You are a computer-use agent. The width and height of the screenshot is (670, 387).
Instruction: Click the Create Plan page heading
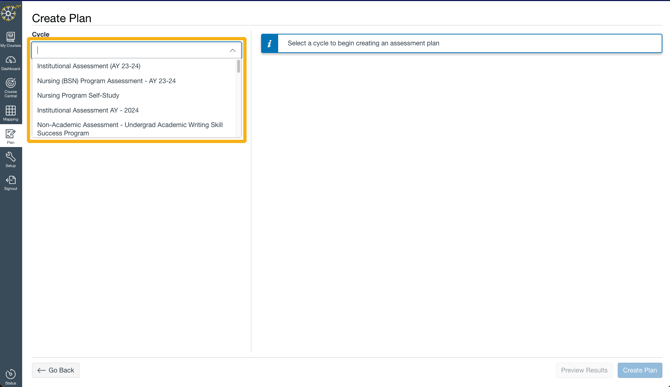(62, 18)
